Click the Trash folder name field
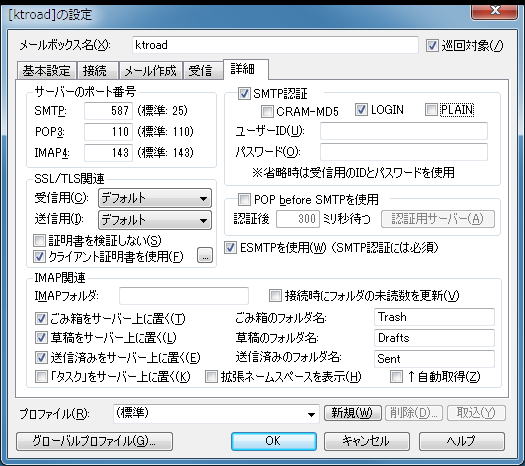This screenshot has width=525, height=466. pyautogui.click(x=434, y=317)
